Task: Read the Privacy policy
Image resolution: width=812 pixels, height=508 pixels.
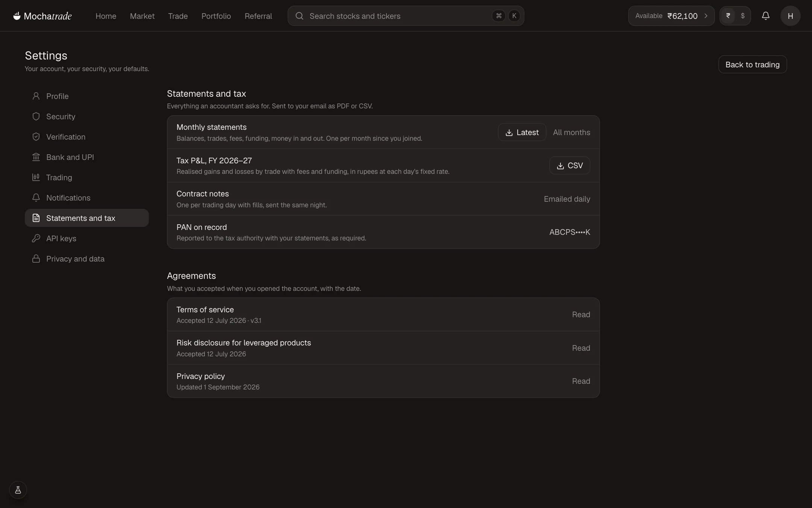Action: click(x=581, y=381)
